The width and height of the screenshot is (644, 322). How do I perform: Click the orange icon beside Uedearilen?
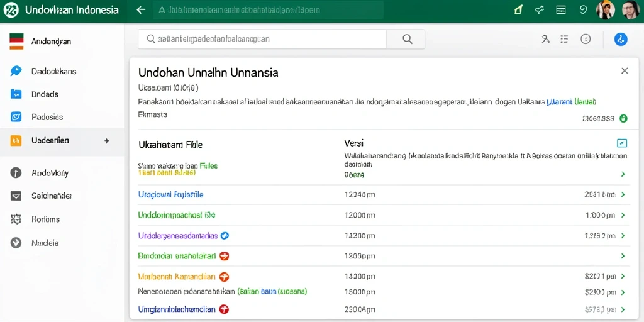click(16, 140)
